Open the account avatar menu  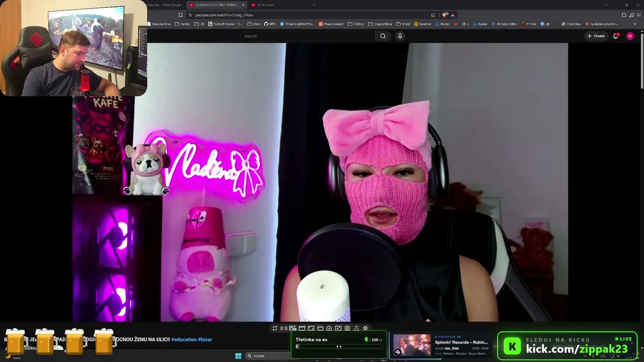point(630,36)
